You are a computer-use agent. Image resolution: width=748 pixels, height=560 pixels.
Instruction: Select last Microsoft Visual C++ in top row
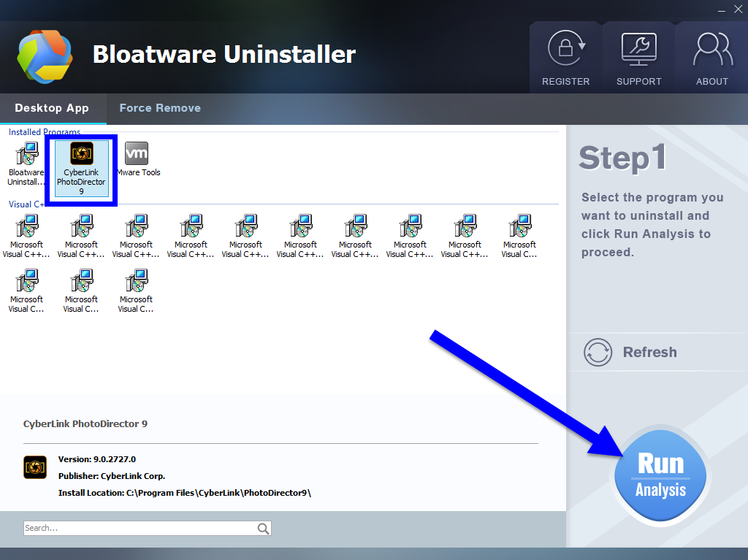click(x=519, y=226)
